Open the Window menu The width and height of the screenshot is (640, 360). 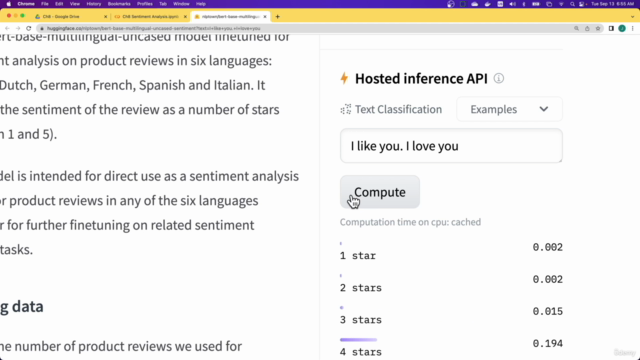coord(181,4)
